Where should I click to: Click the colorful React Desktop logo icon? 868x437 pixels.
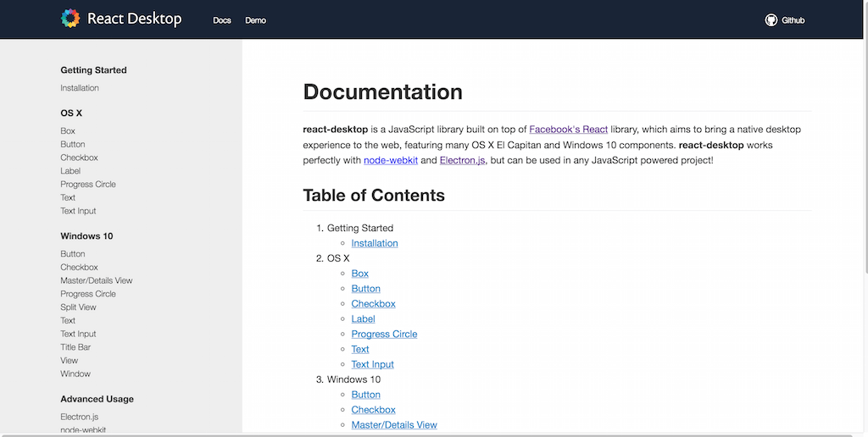(70, 19)
